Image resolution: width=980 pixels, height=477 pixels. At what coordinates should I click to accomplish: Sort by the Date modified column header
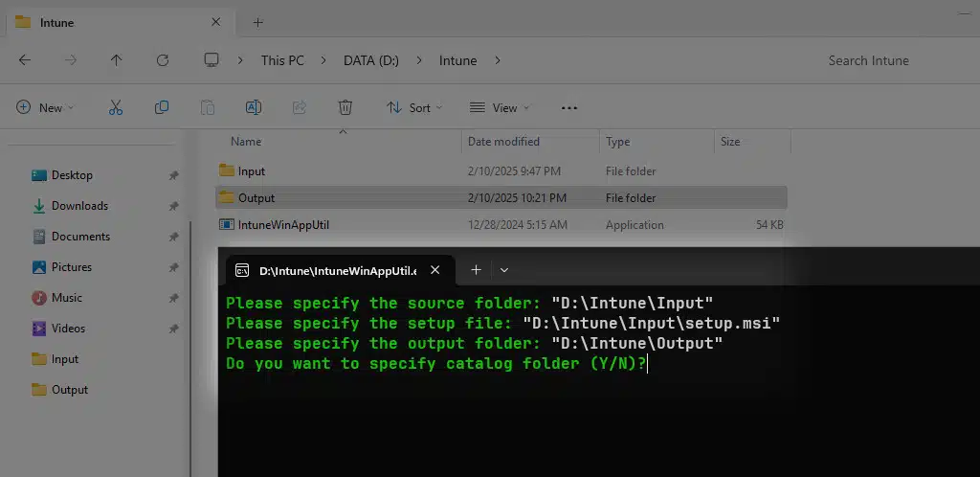click(x=503, y=142)
